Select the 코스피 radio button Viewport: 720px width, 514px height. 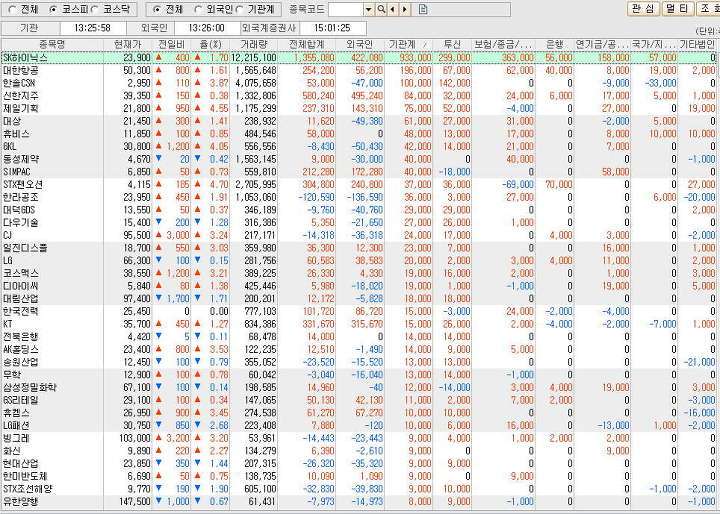52,9
